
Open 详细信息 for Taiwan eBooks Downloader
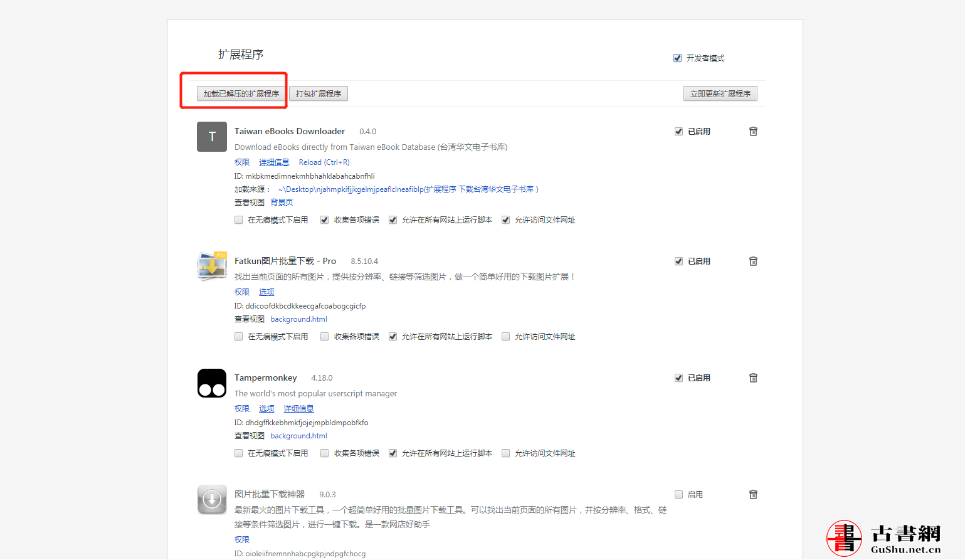click(274, 162)
